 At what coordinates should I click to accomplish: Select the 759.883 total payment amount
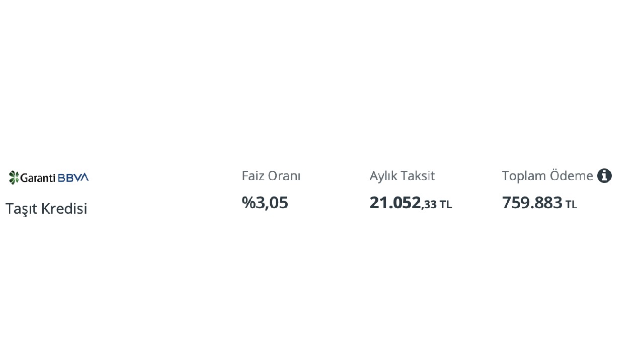coord(532,203)
